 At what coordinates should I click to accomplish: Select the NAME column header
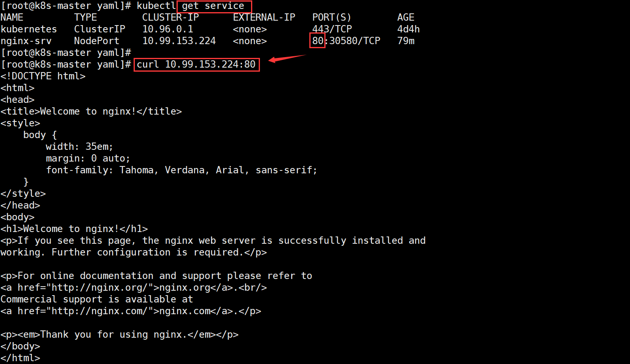coord(12,17)
